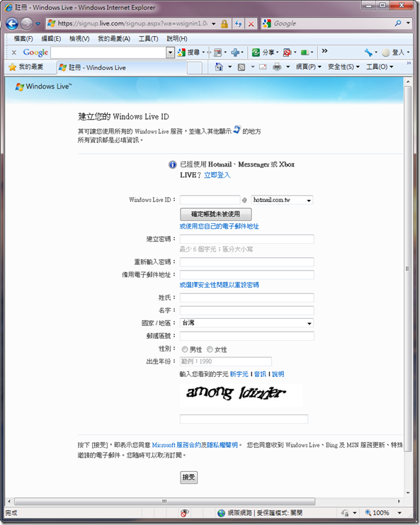Open the 網頁(P) dropdown menu

tap(308, 67)
